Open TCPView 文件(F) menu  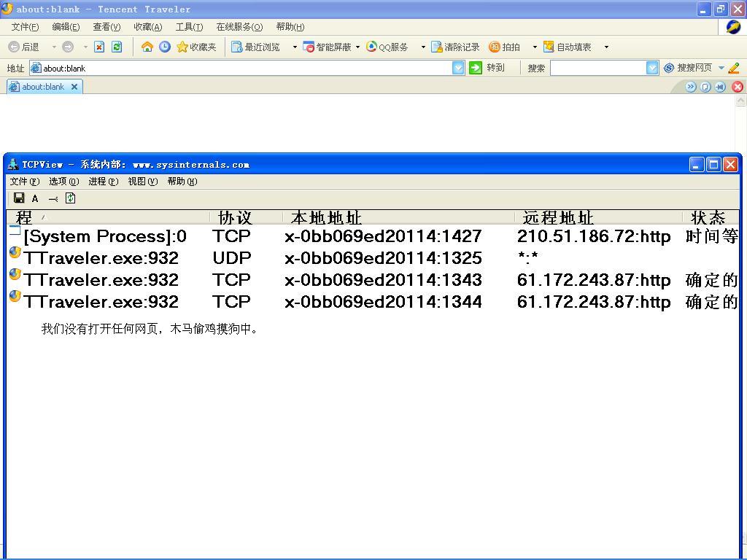coord(25,181)
